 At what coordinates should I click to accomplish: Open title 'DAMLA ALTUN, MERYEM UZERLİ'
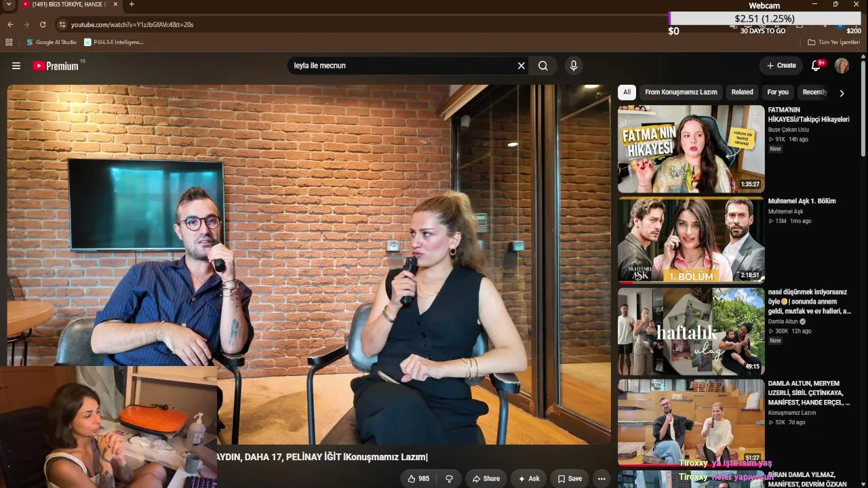pos(808,393)
